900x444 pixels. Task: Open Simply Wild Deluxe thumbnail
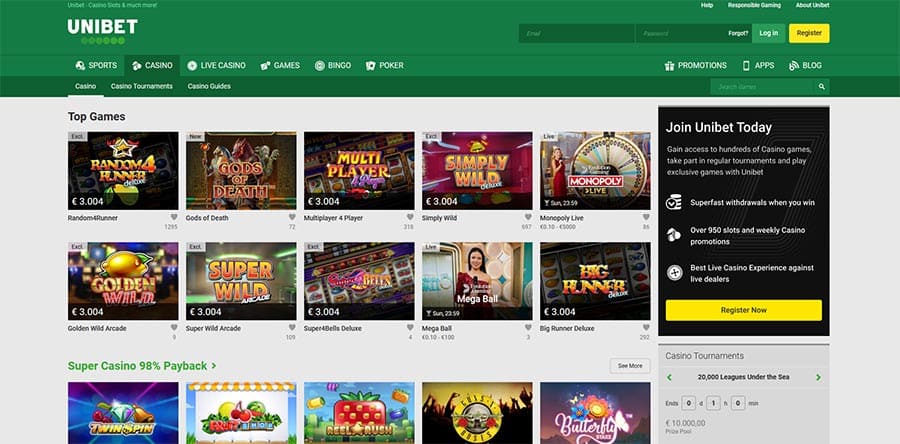[477, 170]
